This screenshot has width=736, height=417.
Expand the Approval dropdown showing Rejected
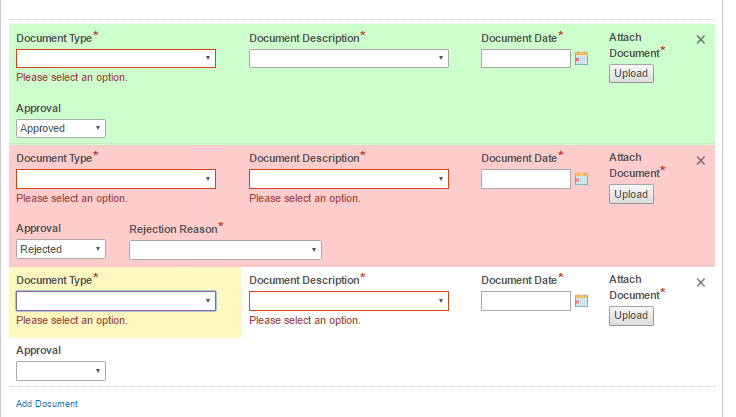(61, 249)
